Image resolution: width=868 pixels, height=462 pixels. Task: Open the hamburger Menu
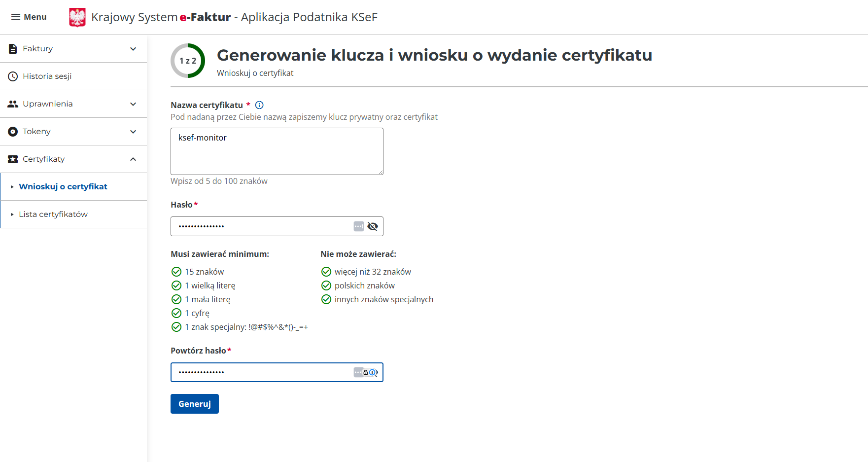pos(28,16)
